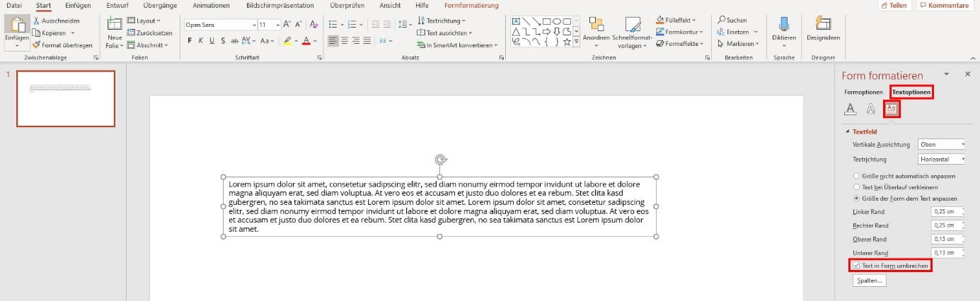Click the Teilen share button
Image resolution: width=980 pixels, height=301 pixels.
pos(894,6)
